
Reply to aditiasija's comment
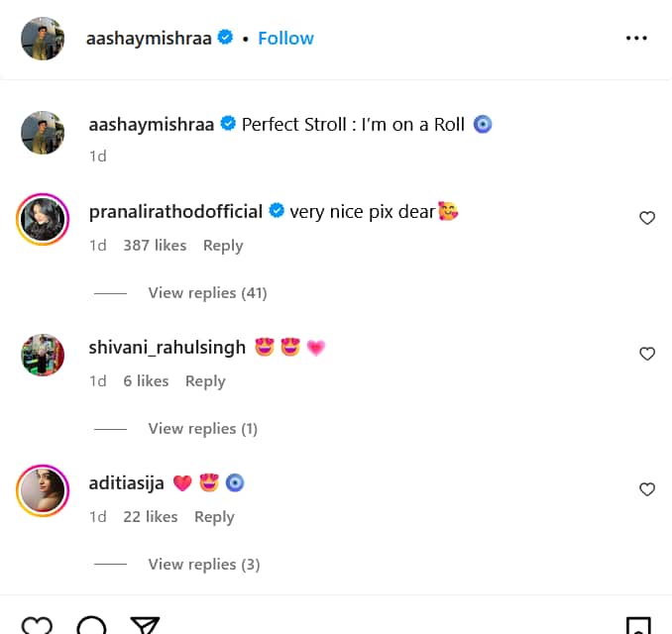(214, 517)
